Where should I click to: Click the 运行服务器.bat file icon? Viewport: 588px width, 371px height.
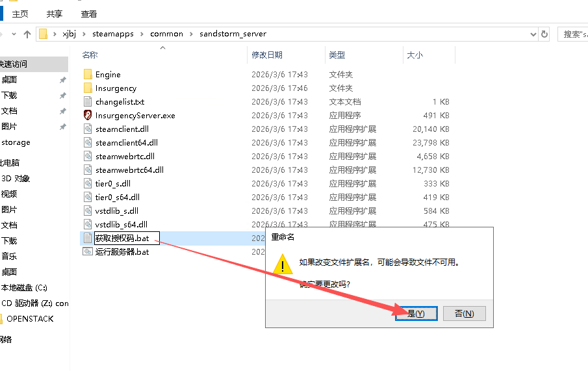[x=88, y=251]
